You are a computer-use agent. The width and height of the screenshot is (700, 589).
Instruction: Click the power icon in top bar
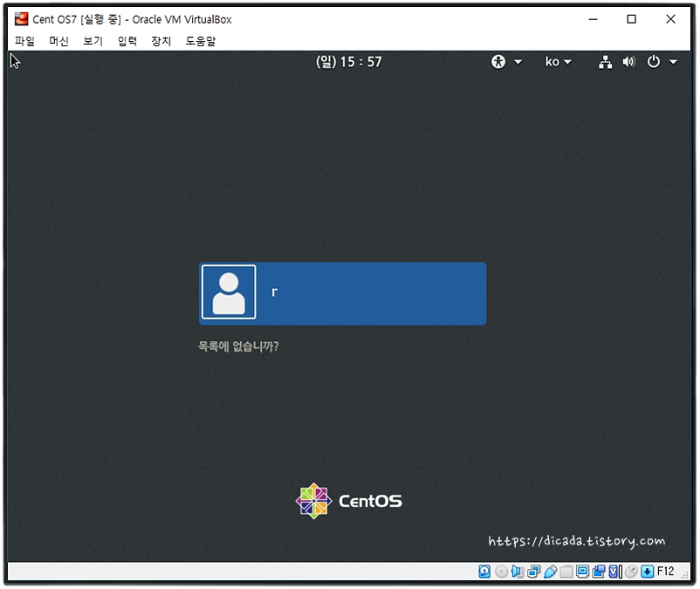(653, 62)
